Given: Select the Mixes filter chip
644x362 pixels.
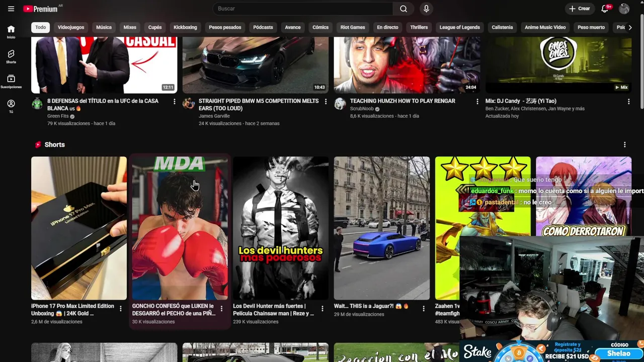Looking at the screenshot, I should 130,27.
